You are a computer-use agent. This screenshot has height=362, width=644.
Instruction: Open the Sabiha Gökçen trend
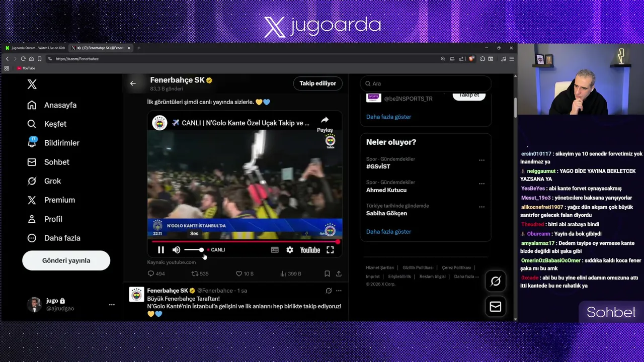coord(386,213)
